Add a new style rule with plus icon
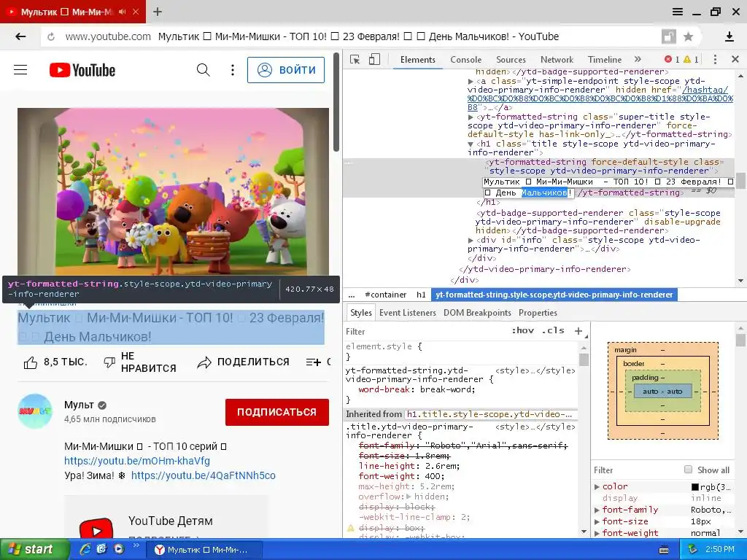747x560 pixels. pyautogui.click(x=578, y=331)
